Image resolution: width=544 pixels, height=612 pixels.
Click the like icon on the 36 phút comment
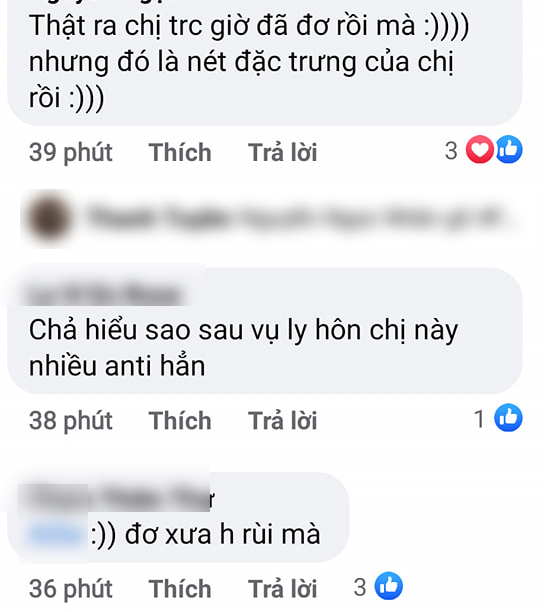click(x=389, y=586)
